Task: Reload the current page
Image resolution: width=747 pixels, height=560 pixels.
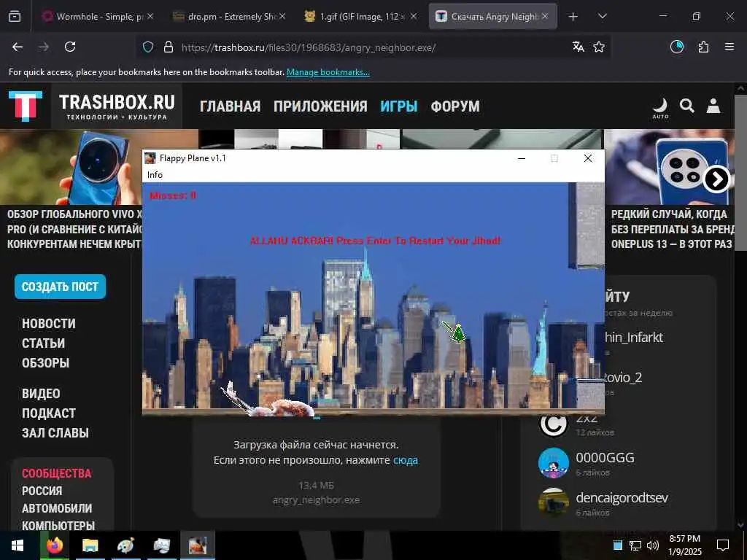Action: (x=70, y=47)
